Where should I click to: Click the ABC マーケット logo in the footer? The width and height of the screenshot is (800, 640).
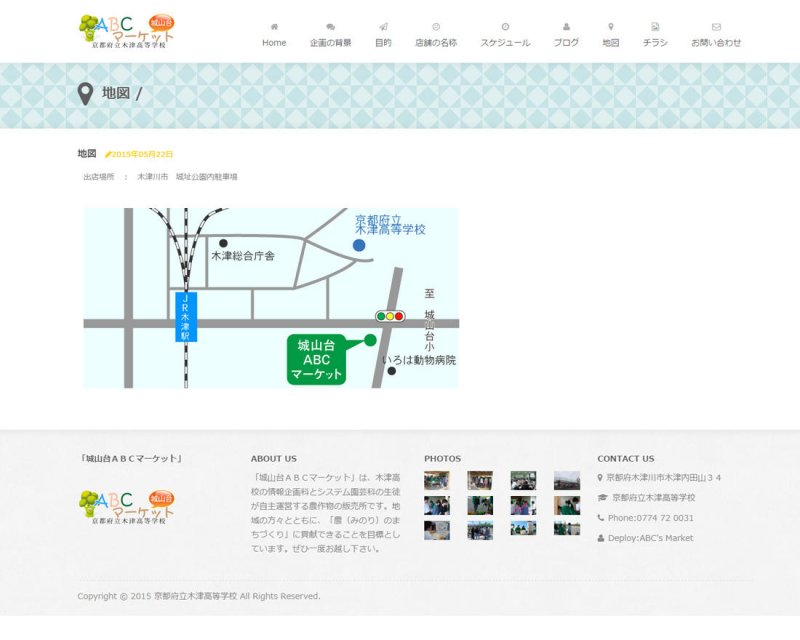tap(127, 507)
